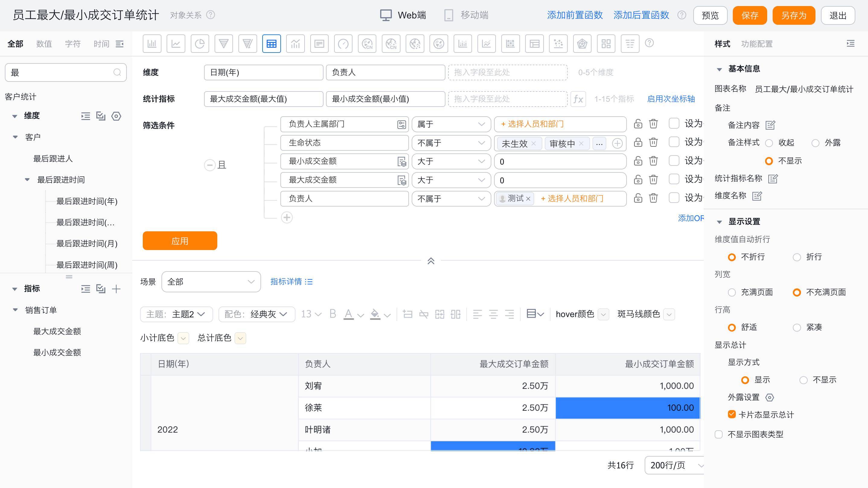Screen dimensions: 868x488
Task: Switch to the 数值 field tab
Action: pos(44,44)
